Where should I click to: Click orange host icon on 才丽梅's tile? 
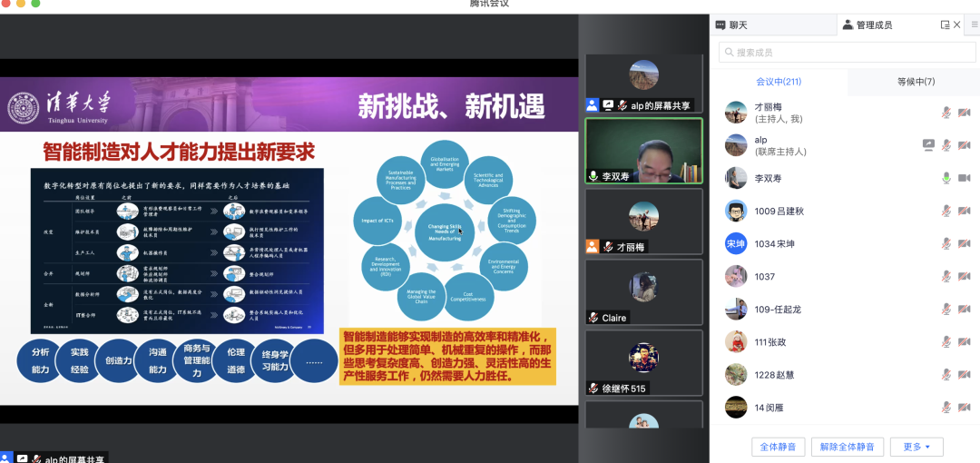[x=592, y=247]
